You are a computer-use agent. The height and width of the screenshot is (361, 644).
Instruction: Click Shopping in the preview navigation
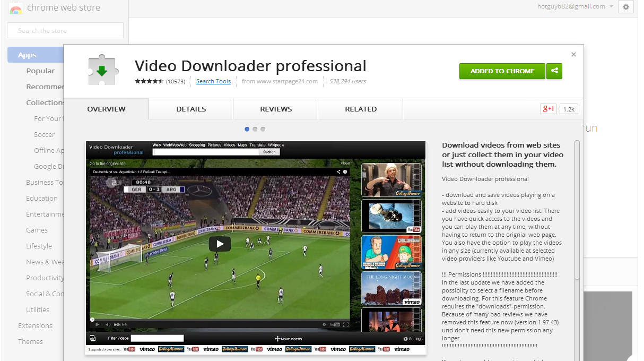[197, 145]
